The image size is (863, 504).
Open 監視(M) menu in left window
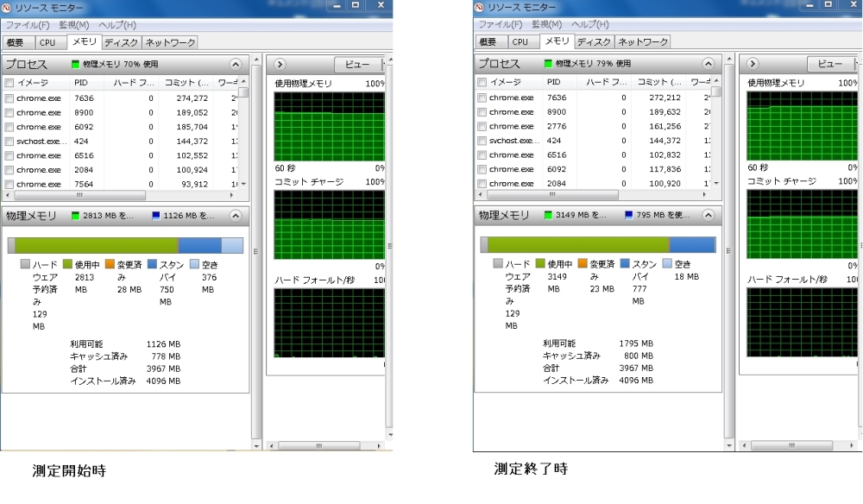point(73,25)
